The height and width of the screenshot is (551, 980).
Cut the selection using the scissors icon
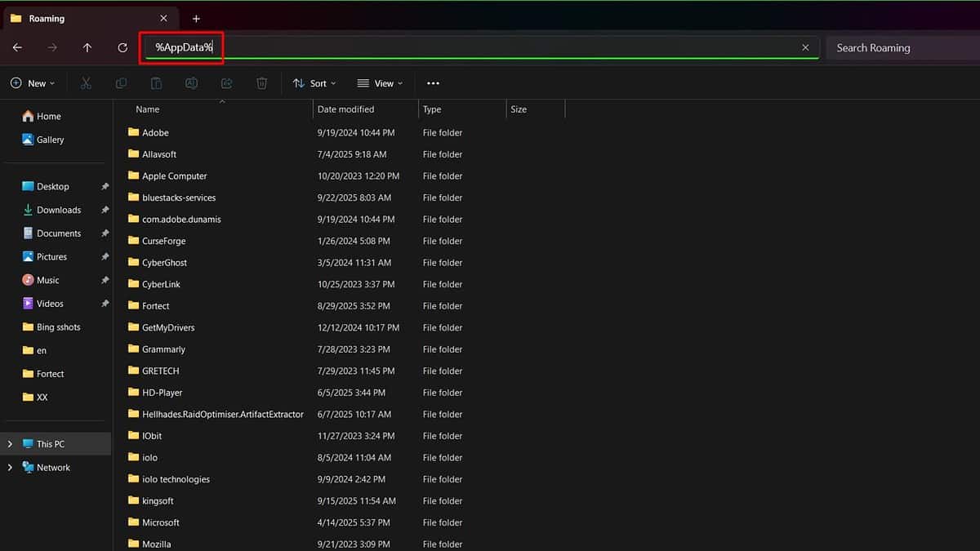pyautogui.click(x=85, y=82)
